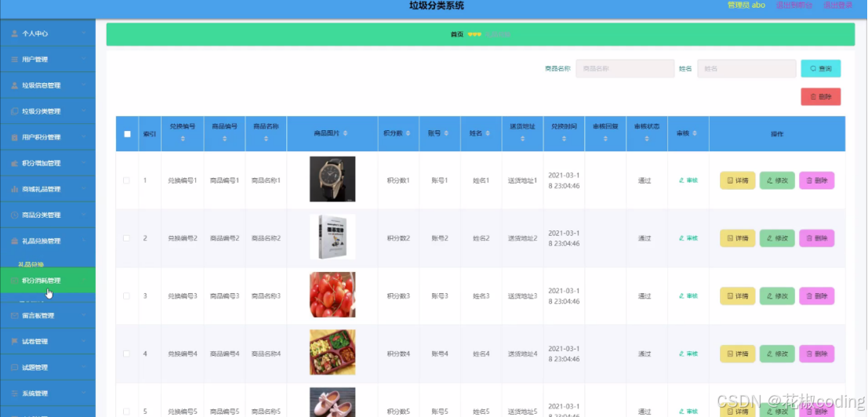Click the icon beside 用户积分管理
The height and width of the screenshot is (417, 868).
tap(14, 138)
